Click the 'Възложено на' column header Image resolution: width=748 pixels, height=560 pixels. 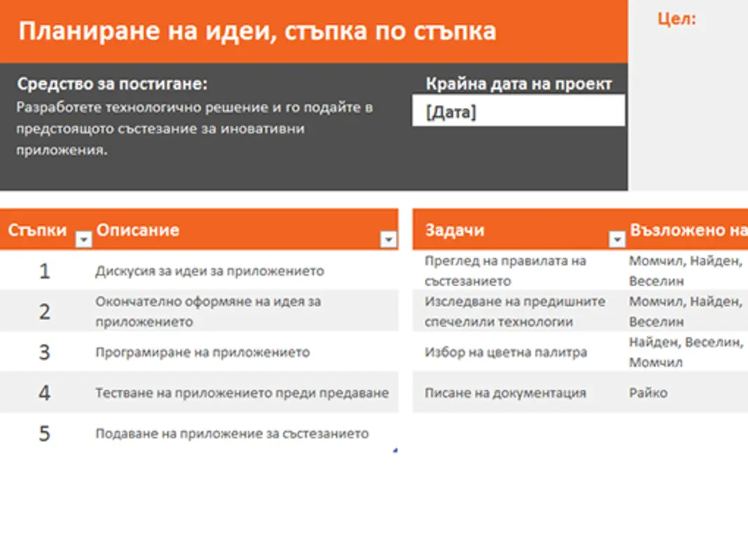coord(688,230)
